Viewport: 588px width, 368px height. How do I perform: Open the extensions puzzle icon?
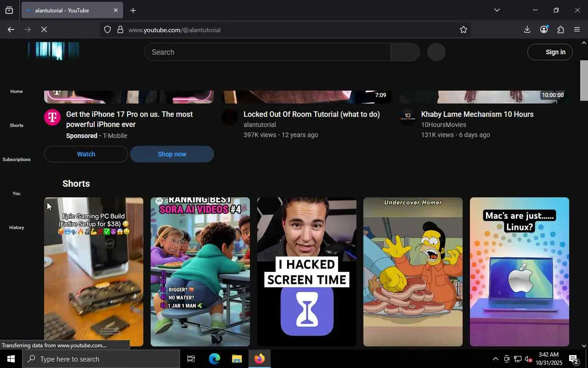[560, 29]
